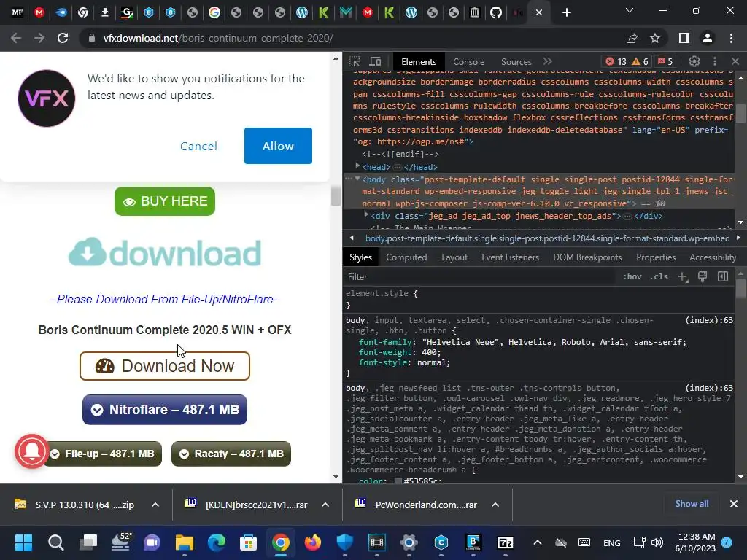Open options for PcWonderland.com rar download

[x=495, y=505]
